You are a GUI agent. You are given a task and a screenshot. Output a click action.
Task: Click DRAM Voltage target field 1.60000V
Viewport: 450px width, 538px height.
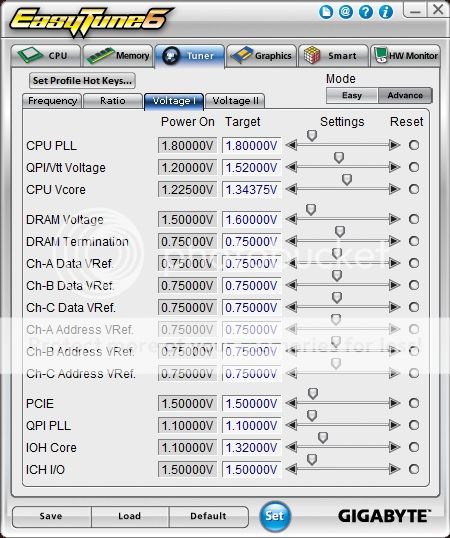point(251,219)
